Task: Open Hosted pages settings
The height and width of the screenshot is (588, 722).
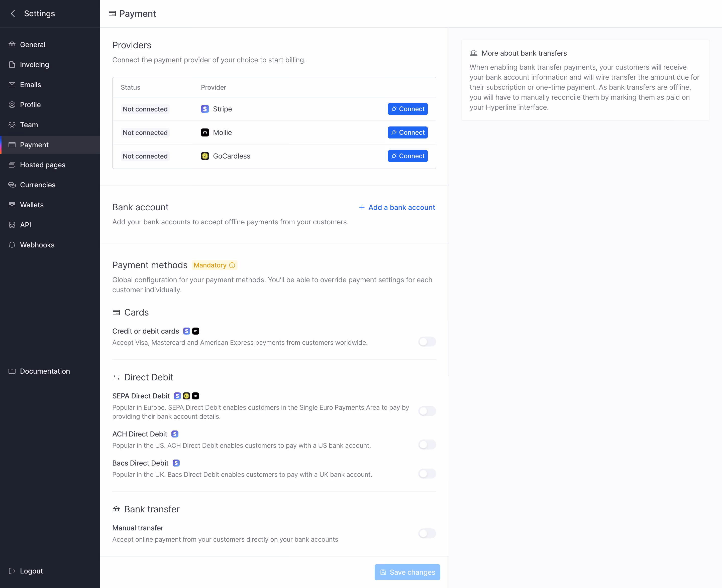Action: 50,165
